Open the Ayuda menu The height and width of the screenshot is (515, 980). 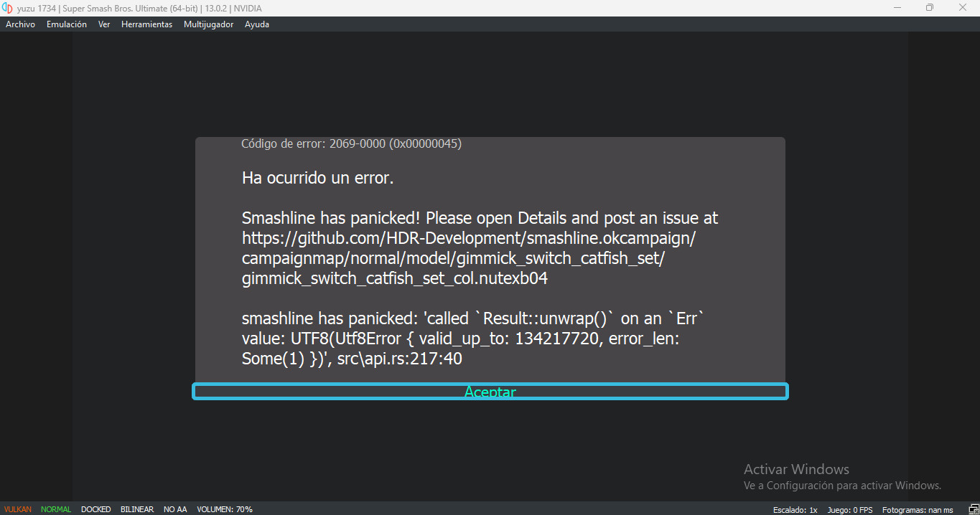[257, 24]
